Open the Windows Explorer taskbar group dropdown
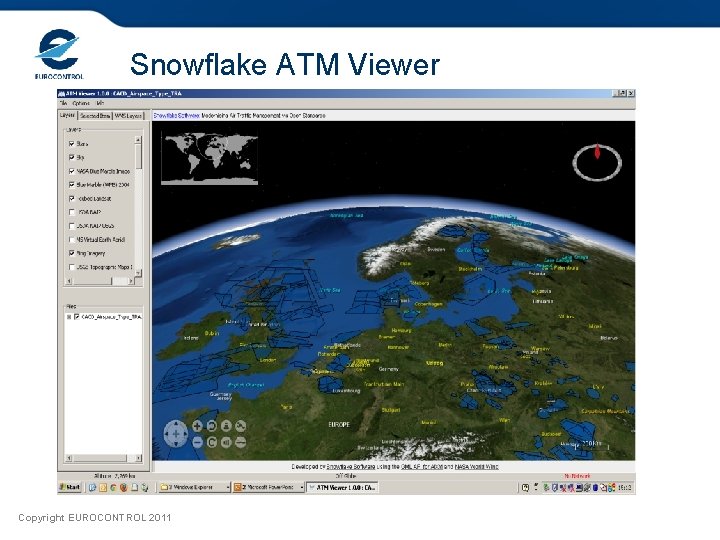Screen dimensions: 720x540 click(x=228, y=488)
